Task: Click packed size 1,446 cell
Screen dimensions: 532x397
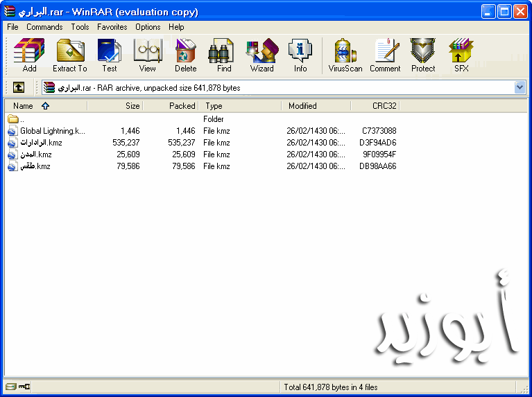Action: coord(186,131)
